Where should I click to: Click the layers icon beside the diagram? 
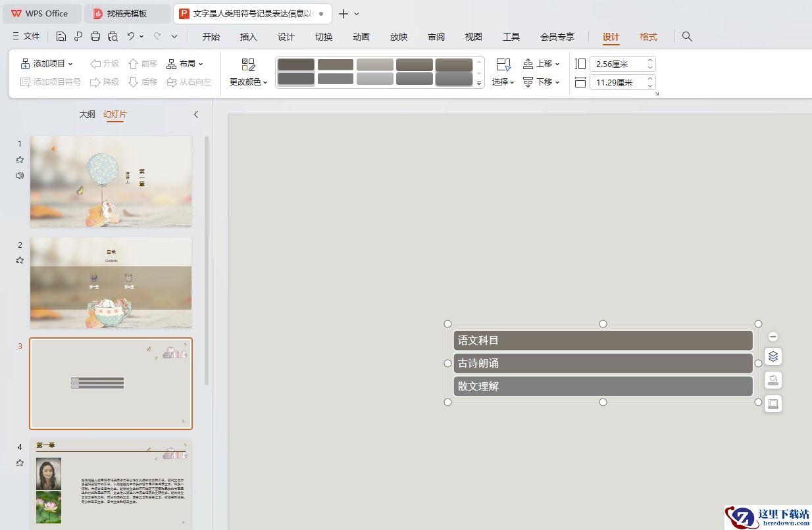773,356
